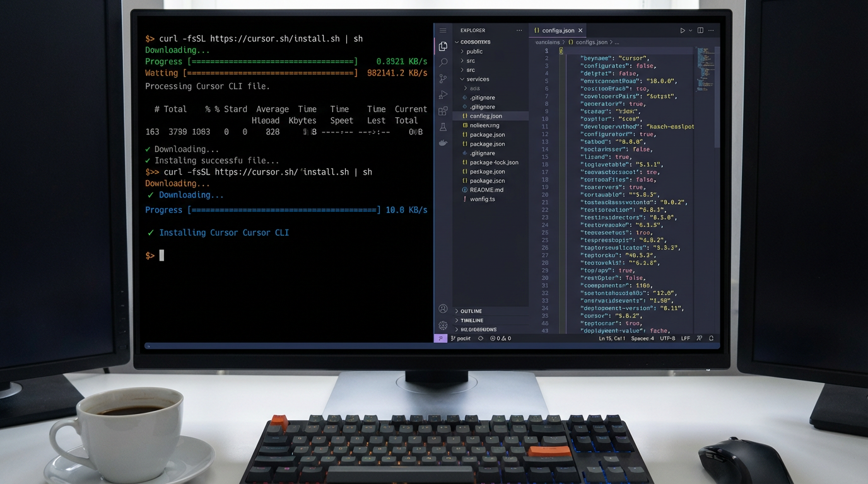Viewport: 868px width, 484px height.
Task: Open the Run and Debug panel
Action: pyautogui.click(x=443, y=95)
